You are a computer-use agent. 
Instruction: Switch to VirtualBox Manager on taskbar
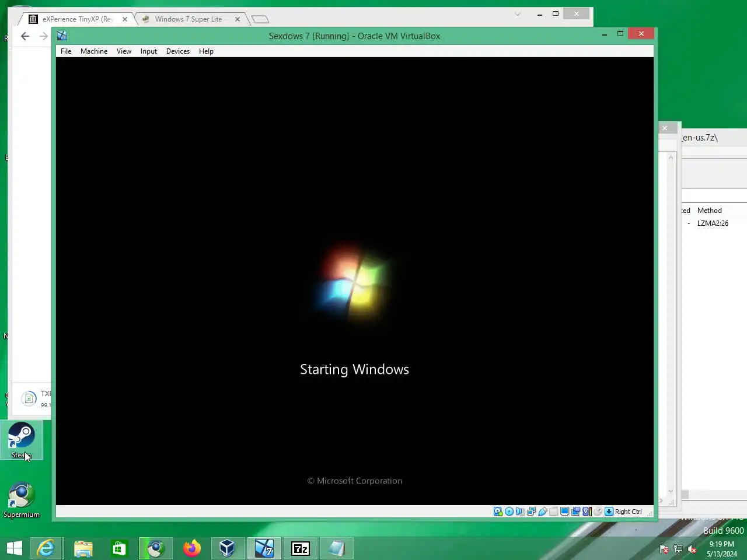[x=228, y=548]
